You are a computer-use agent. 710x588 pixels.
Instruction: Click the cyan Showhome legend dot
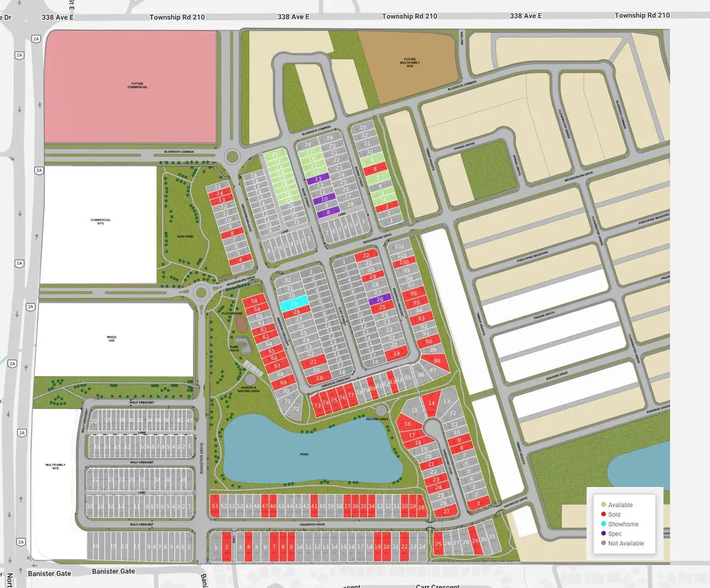(x=603, y=524)
